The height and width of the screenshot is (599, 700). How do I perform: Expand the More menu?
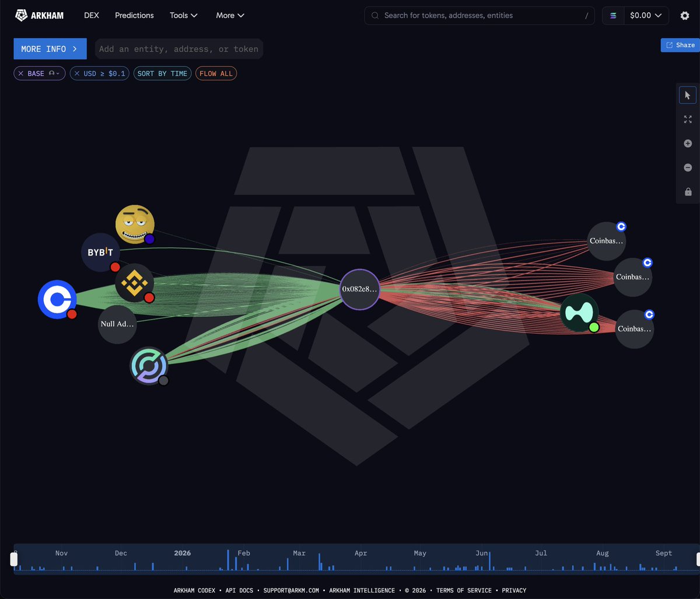click(x=230, y=16)
